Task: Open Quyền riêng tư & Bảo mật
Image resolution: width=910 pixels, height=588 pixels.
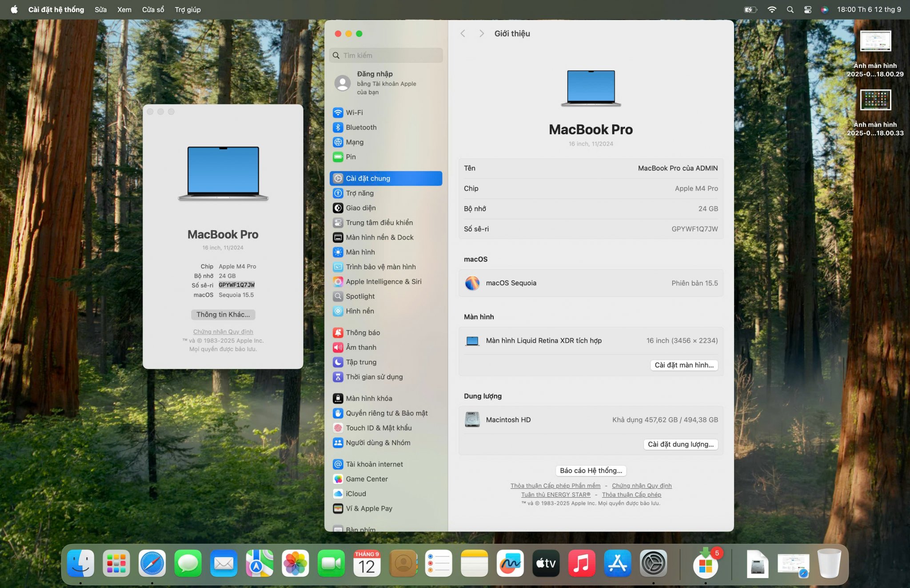Action: click(x=386, y=413)
